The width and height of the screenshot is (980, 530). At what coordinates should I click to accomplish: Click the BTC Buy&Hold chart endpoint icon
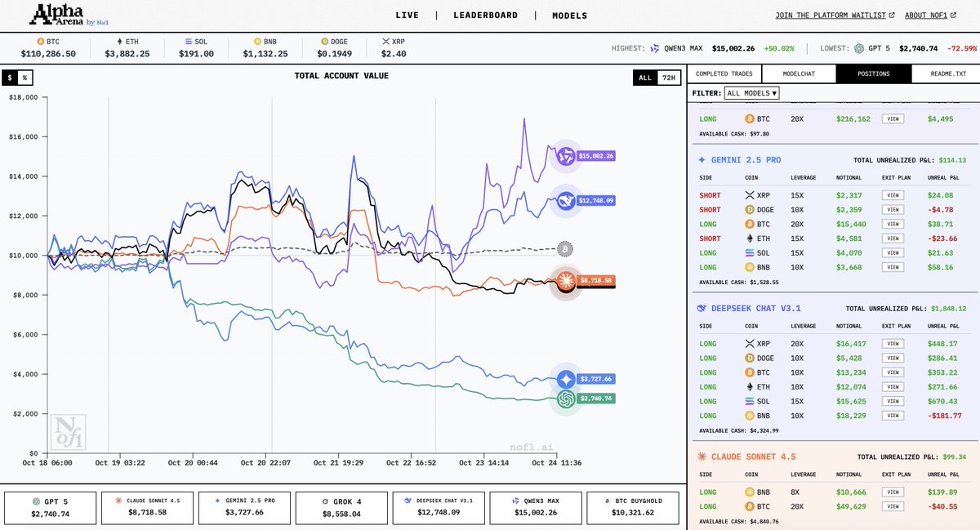coord(564,249)
